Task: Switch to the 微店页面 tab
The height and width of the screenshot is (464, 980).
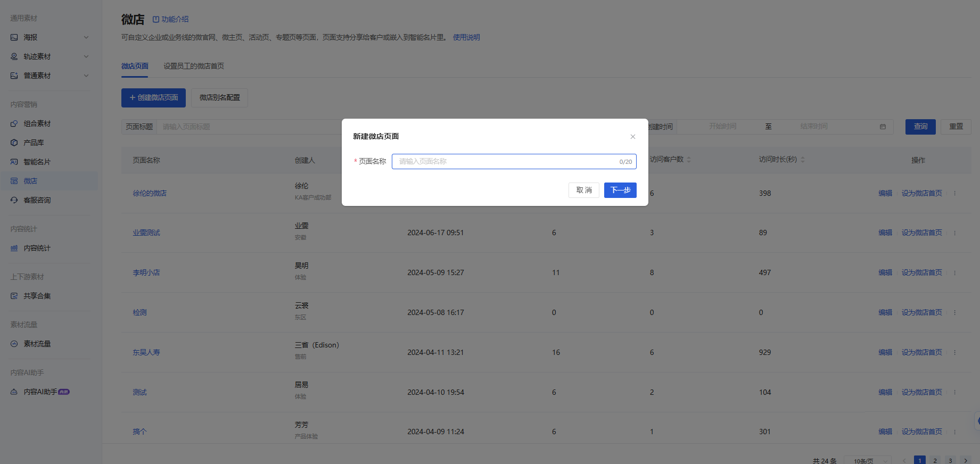Action: 135,66
